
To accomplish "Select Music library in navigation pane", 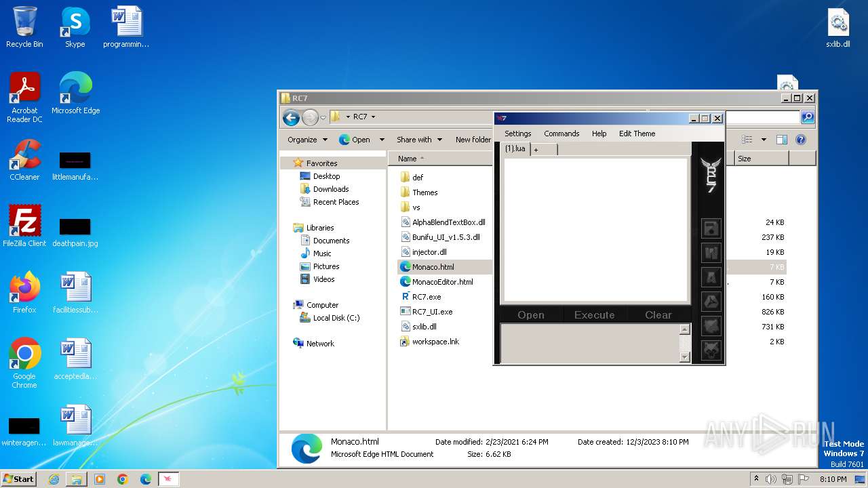I will (x=322, y=253).
